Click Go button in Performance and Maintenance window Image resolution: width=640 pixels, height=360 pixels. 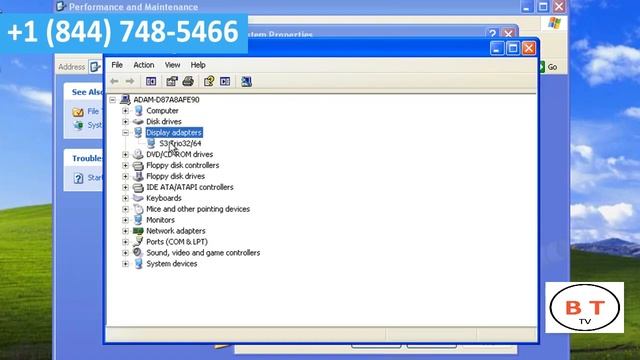(x=548, y=67)
